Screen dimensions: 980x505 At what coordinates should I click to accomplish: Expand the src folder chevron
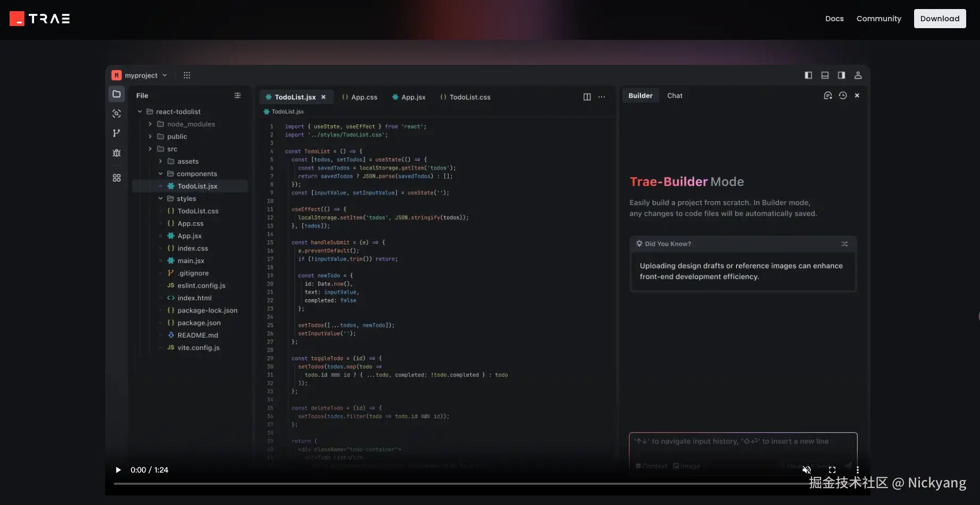click(x=150, y=149)
